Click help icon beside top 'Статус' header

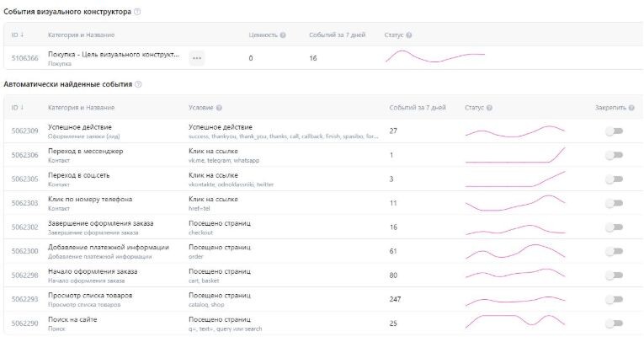tap(409, 35)
